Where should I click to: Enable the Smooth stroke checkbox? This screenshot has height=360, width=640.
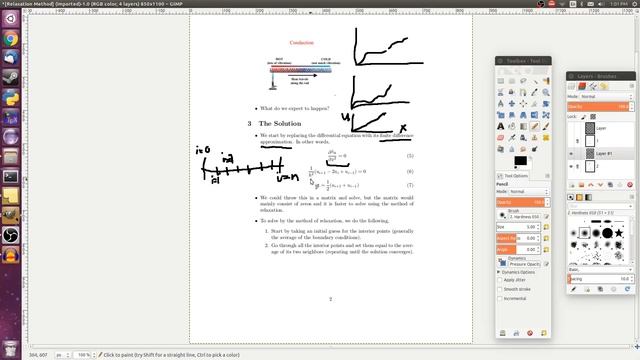[x=500, y=289]
